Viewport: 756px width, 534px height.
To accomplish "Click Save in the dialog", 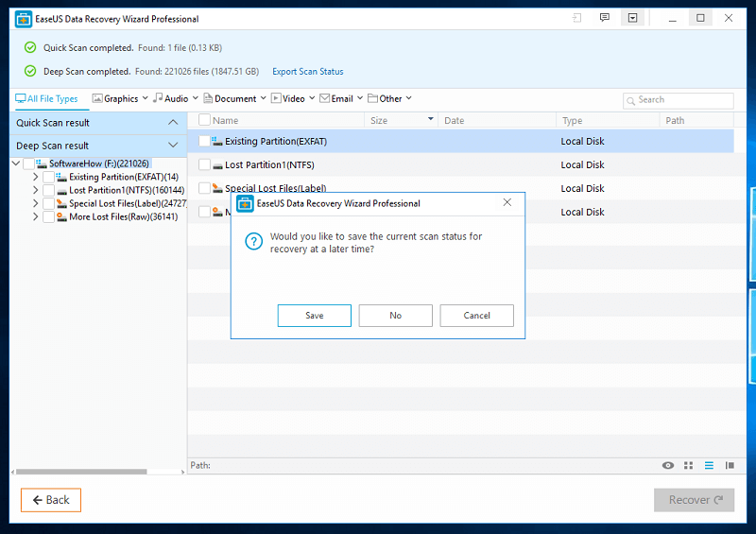I will (x=315, y=316).
